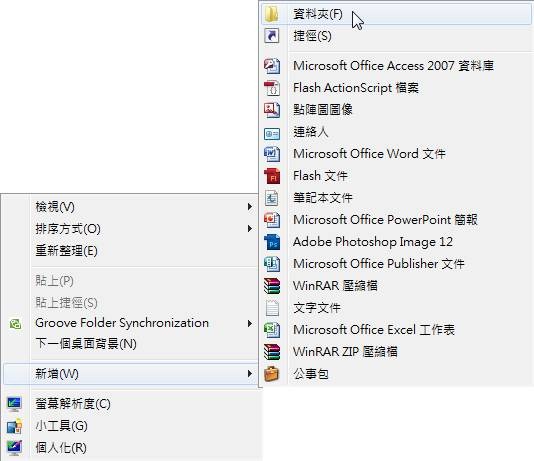534x461 pixels.
Task: Open the 檢視(V) menu item
Action: 130,207
